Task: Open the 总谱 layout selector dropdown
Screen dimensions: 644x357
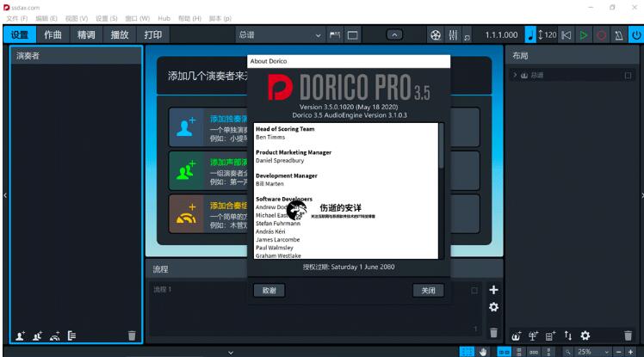Action: [280, 35]
